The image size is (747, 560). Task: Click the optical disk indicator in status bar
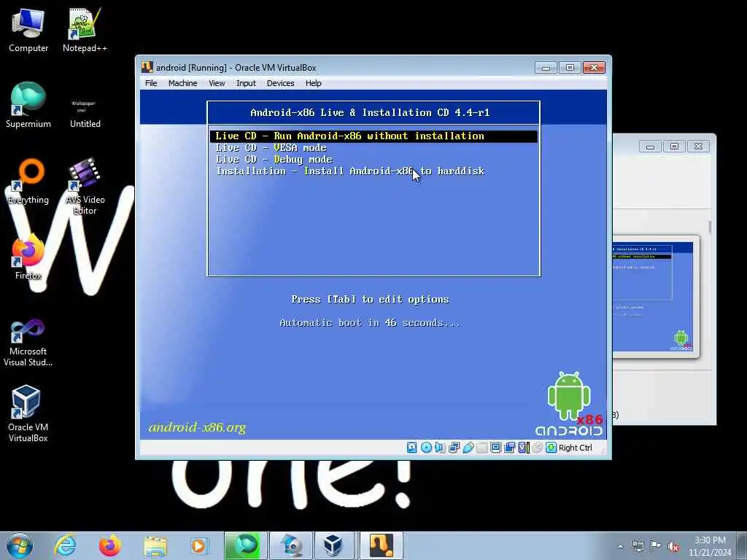coord(426,448)
